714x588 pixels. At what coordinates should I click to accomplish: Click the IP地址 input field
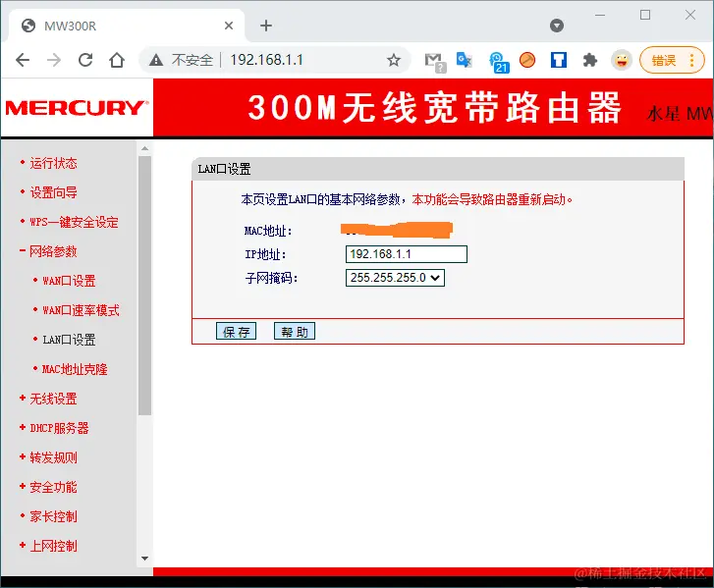pyautogui.click(x=407, y=254)
